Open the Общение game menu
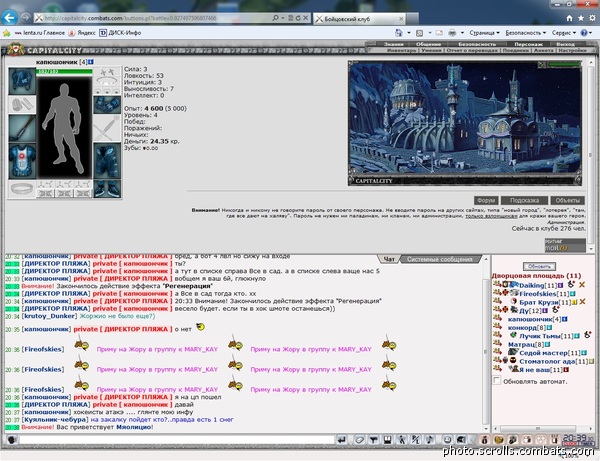600x461 pixels. coord(428,44)
